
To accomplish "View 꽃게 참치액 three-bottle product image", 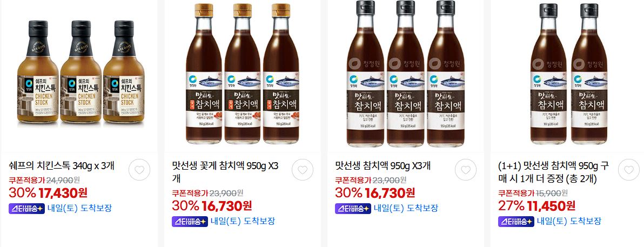I will 243,74.
